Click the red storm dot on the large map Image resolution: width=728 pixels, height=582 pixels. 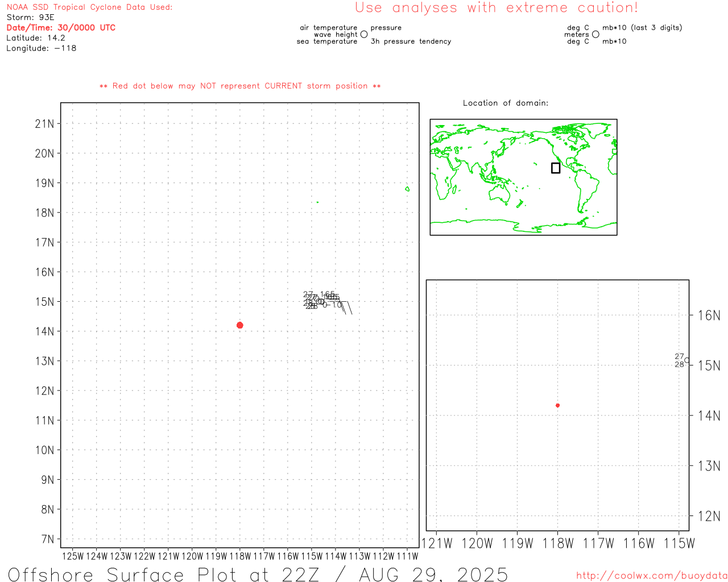240,325
